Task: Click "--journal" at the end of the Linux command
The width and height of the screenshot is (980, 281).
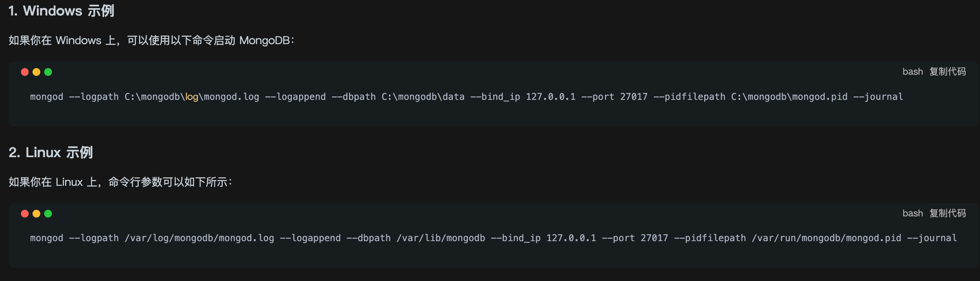Action: [932, 238]
